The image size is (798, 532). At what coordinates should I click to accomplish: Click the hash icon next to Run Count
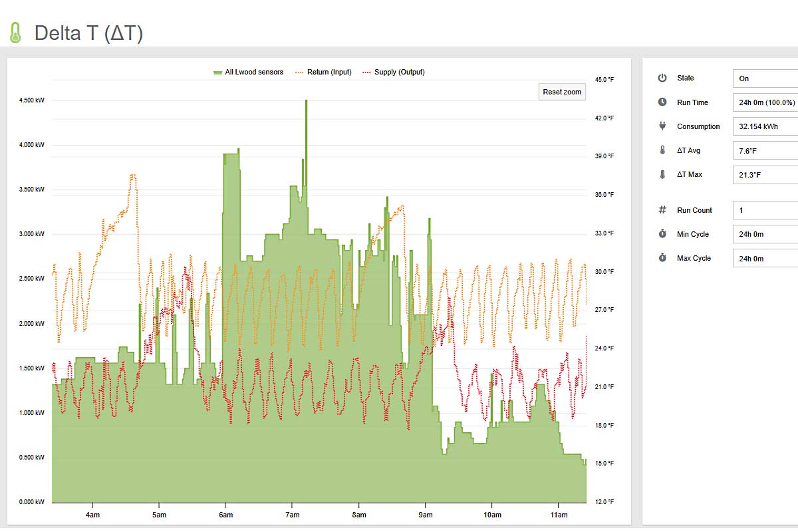662,210
